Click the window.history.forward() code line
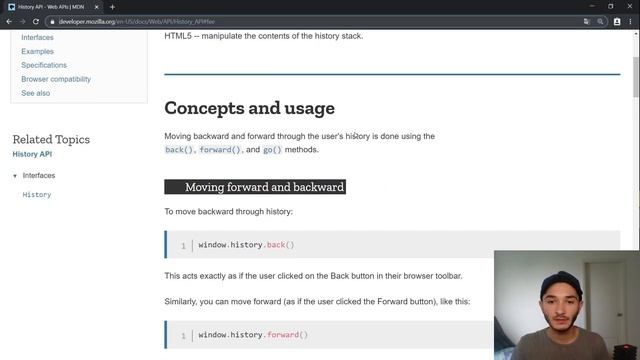This screenshot has height=360, width=640. 253,335
